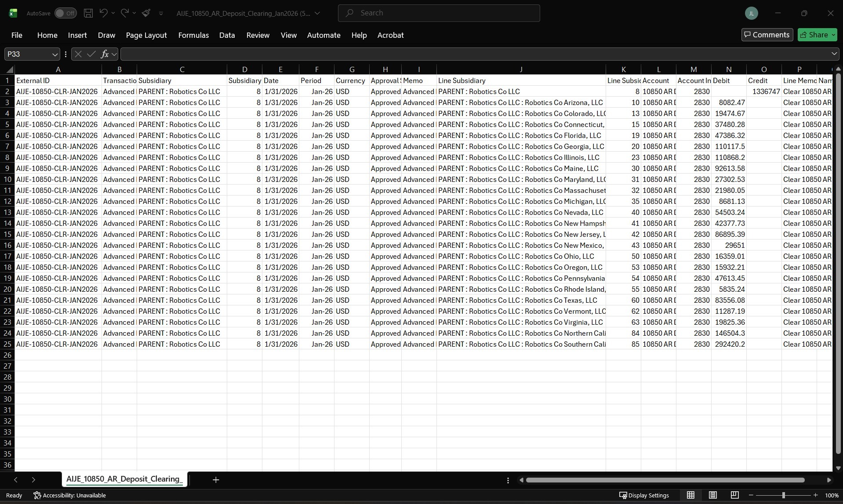Add a new worksheet with the plus button
843x504 pixels.
pyautogui.click(x=215, y=480)
